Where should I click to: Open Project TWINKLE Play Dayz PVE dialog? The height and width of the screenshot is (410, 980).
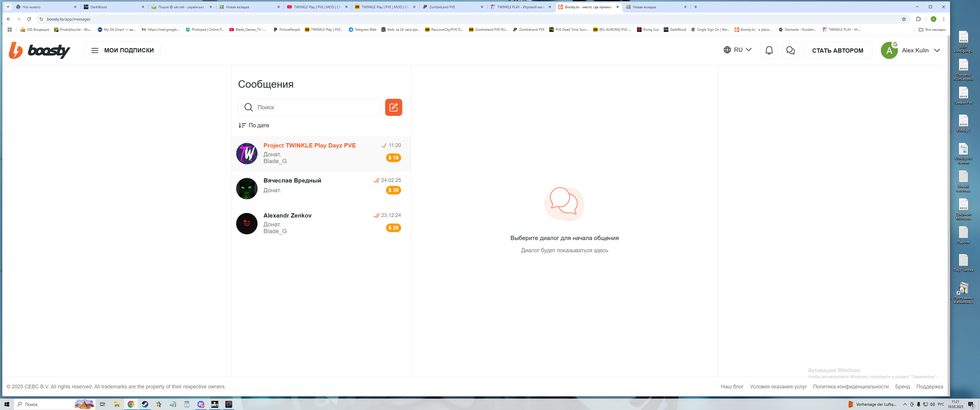[309, 145]
